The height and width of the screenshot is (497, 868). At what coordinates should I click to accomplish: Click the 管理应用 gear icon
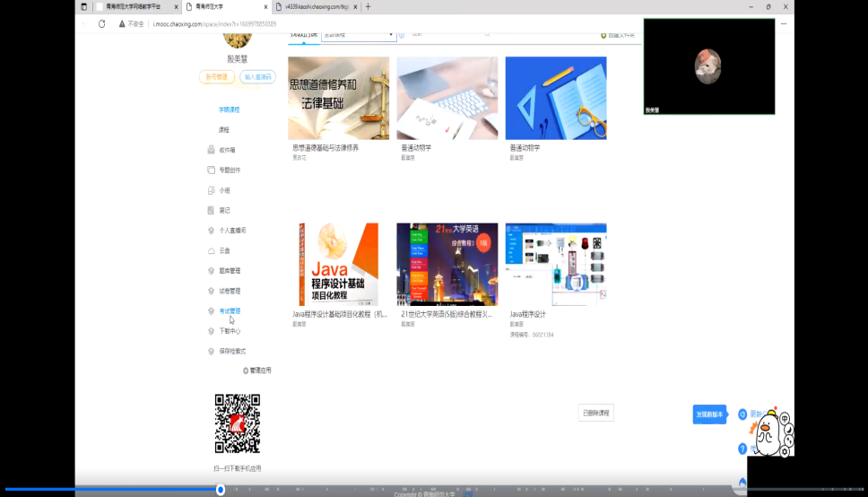[x=245, y=371]
